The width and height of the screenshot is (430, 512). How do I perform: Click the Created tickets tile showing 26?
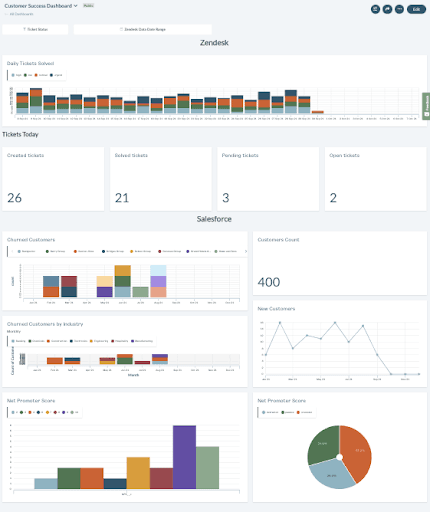point(53,179)
